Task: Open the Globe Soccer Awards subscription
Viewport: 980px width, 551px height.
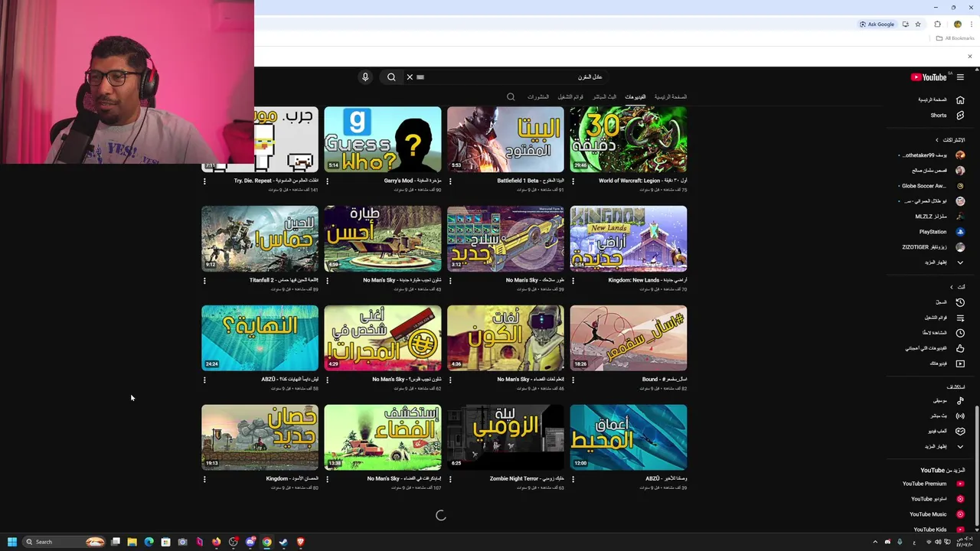Action: click(933, 186)
